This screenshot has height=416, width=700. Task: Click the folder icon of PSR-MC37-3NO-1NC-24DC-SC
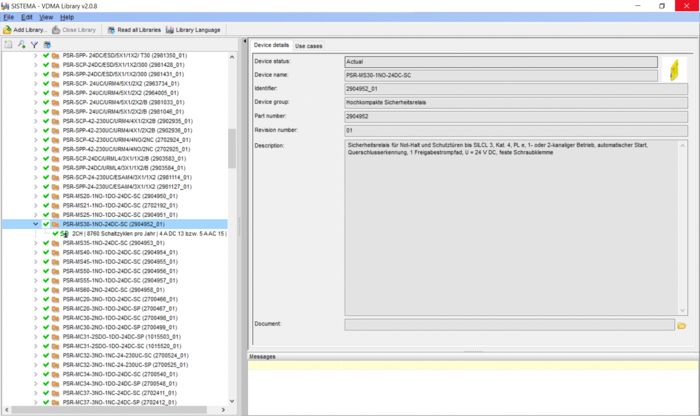point(55,393)
